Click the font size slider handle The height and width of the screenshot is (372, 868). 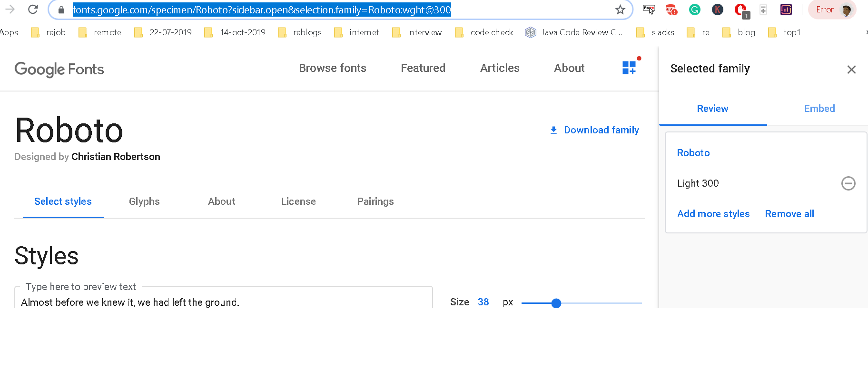(556, 303)
